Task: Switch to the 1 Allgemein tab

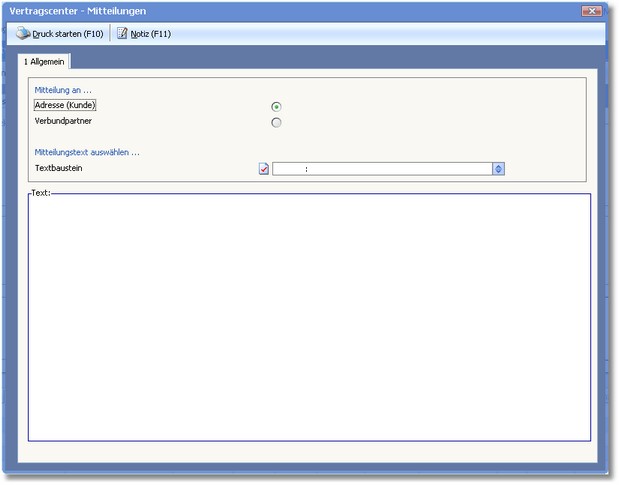Action: pos(46,61)
